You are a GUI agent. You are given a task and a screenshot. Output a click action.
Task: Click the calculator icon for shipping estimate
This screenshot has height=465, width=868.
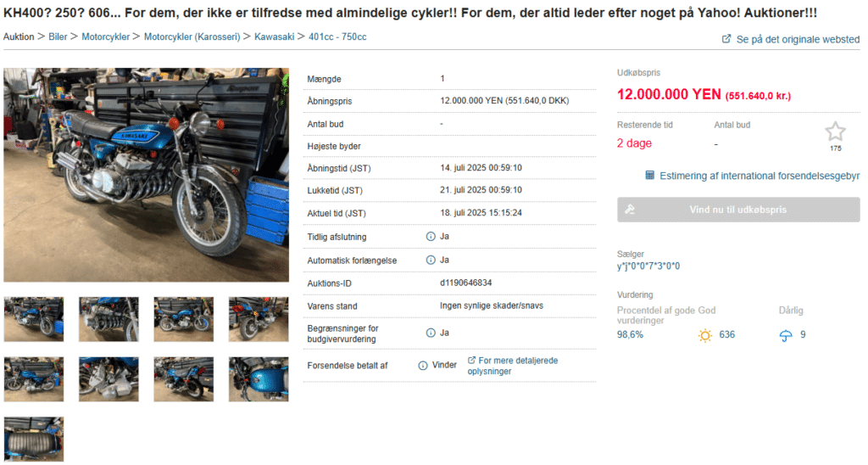click(x=650, y=175)
